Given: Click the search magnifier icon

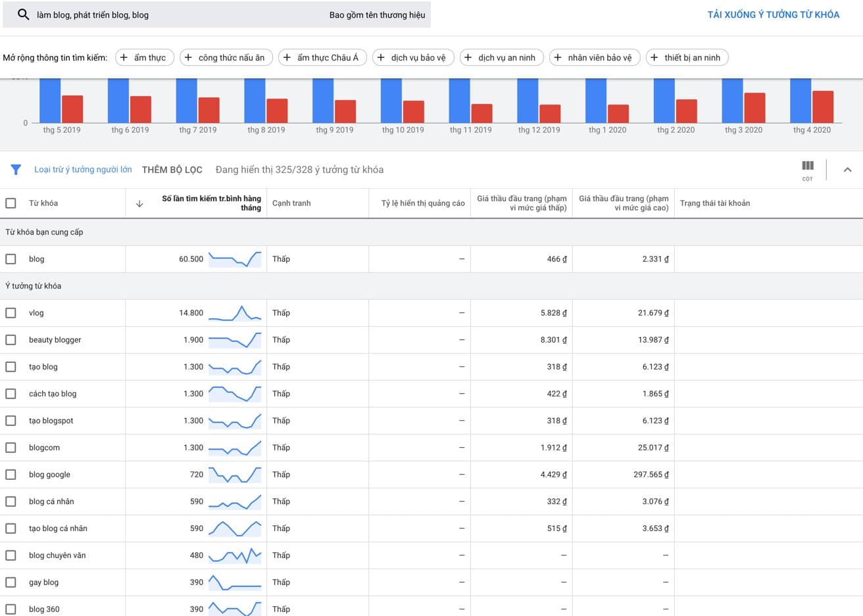Looking at the screenshot, I should tap(23, 14).
